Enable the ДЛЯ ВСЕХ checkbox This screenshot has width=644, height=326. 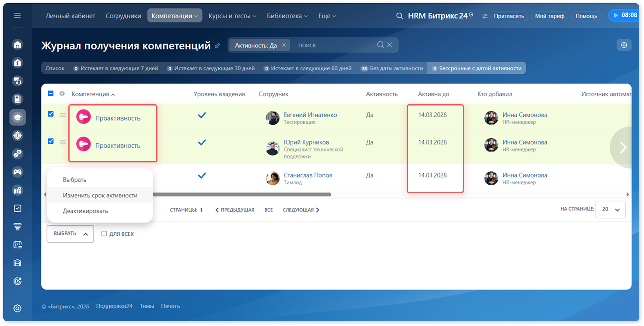click(x=104, y=234)
